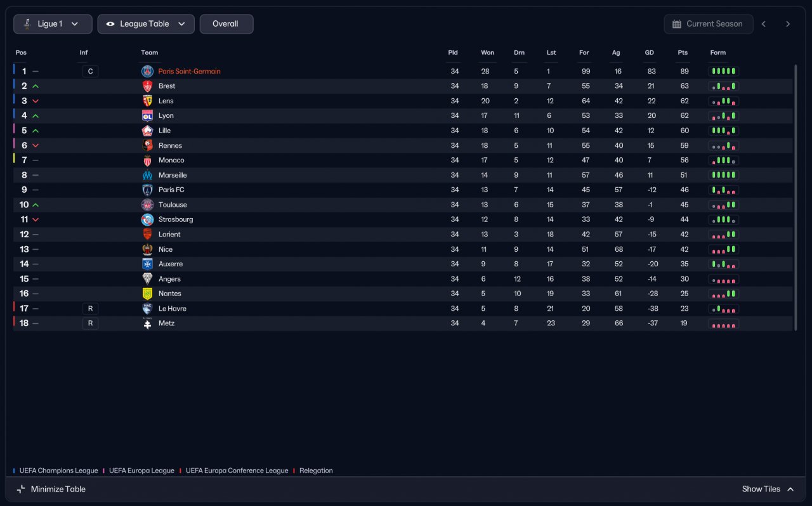Click the Nice club crest
Image resolution: width=812 pixels, height=506 pixels.
coord(147,249)
